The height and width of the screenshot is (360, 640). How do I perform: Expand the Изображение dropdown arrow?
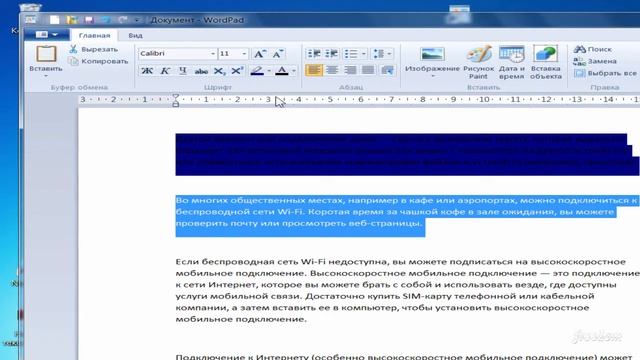coord(433,76)
